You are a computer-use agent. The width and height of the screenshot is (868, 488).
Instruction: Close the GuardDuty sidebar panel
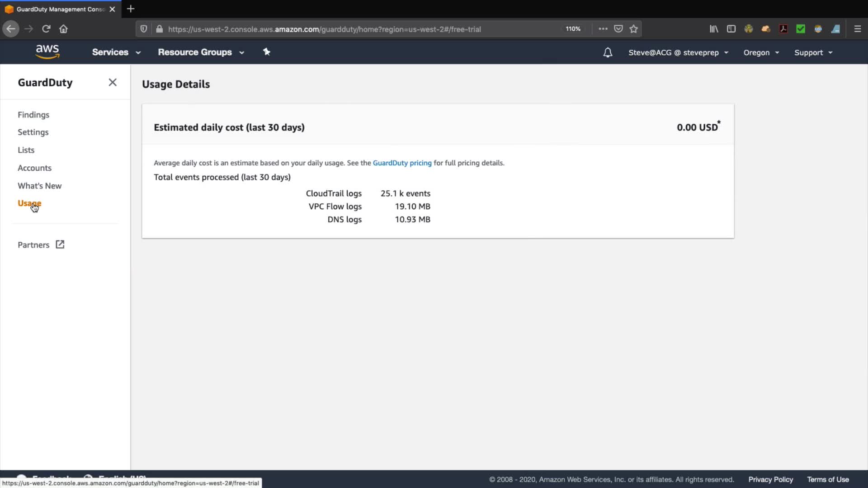[113, 82]
